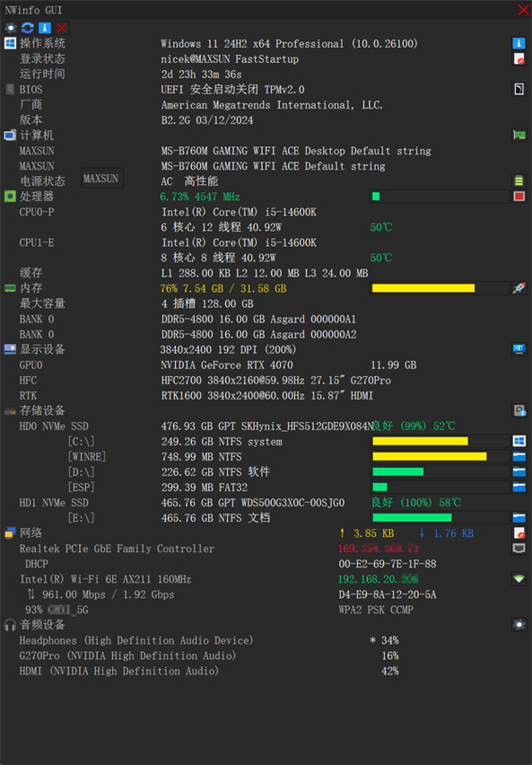Select the Windows 11 24H2 version text
Image resolution: width=532 pixels, height=765 pixels.
coord(289,44)
